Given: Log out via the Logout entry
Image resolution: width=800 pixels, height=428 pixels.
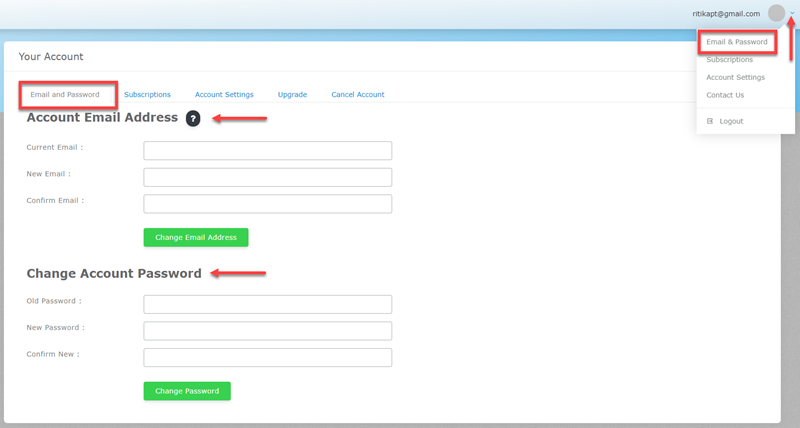Looking at the screenshot, I should (731, 121).
